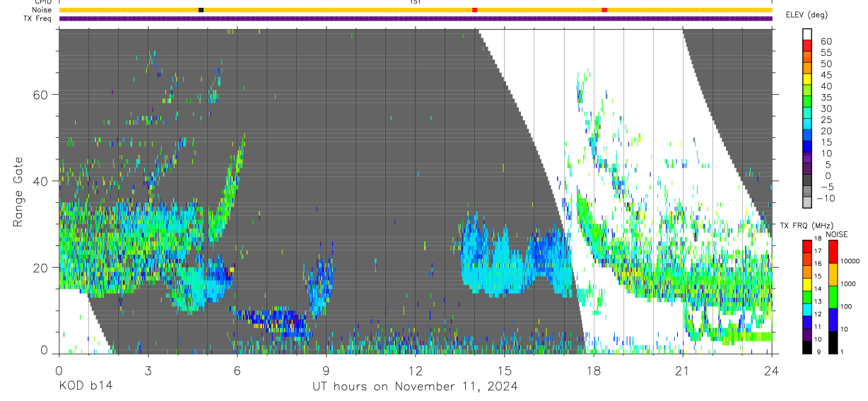Screen dimensions: 868x401
Task: Click the x-axis tick label '18'
Action: (594, 370)
